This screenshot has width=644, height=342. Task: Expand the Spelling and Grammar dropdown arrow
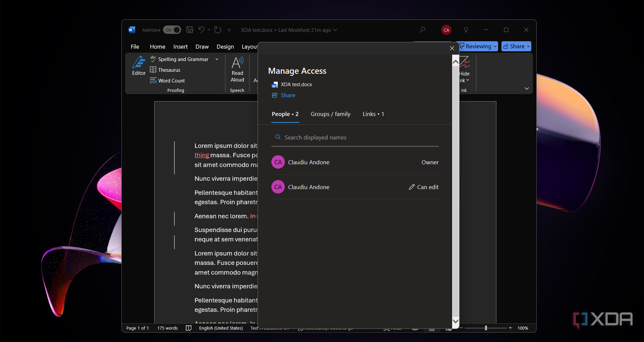[x=217, y=59]
